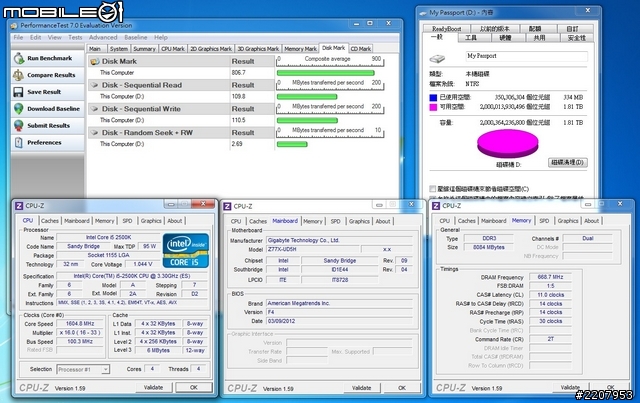
Task: Switch to the Summary tab in PerformanceTest
Action: coord(144,49)
